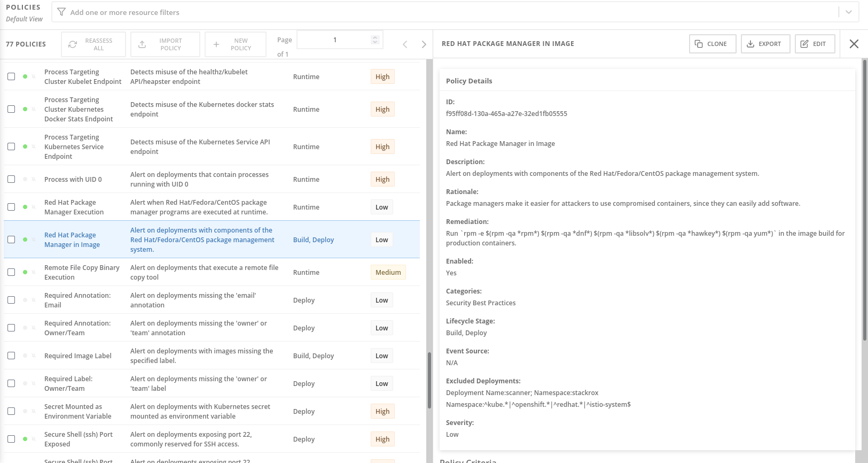Go to next page arrow
868x463 pixels.
(x=424, y=44)
